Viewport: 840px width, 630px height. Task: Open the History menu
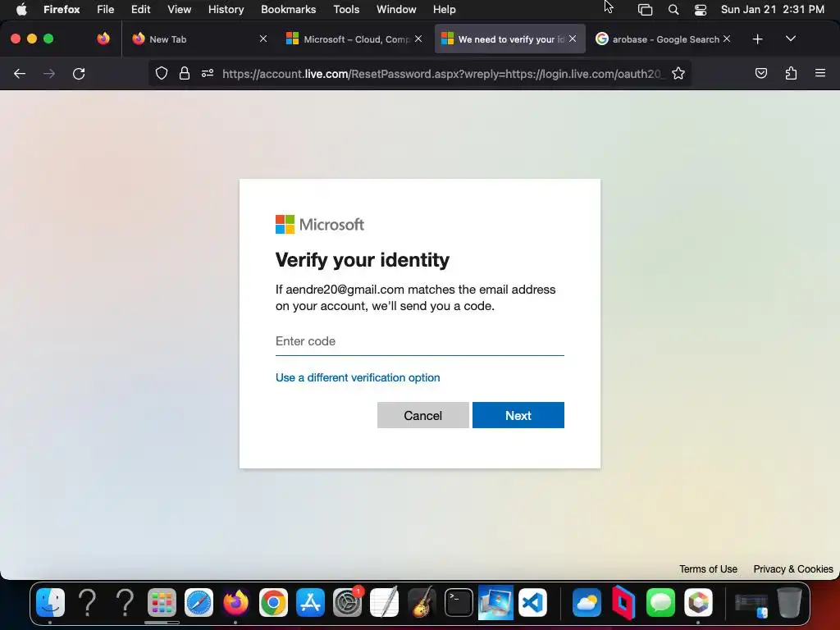226,9
